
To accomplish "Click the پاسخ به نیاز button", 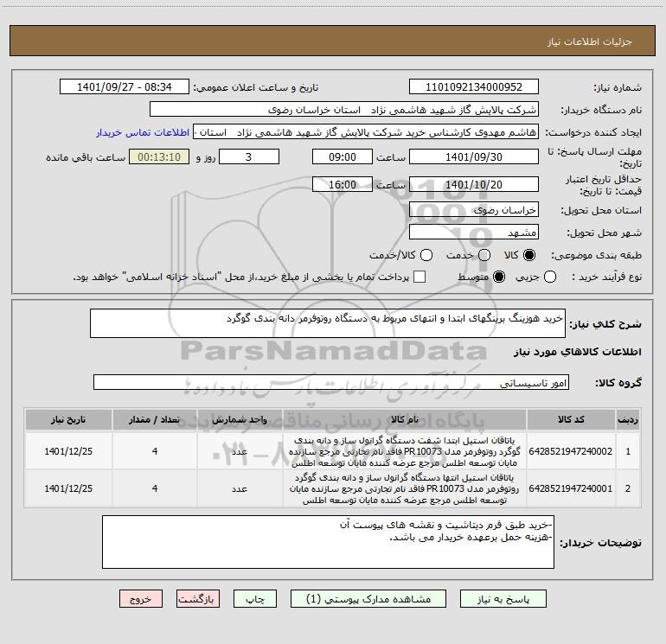I will click(503, 599).
